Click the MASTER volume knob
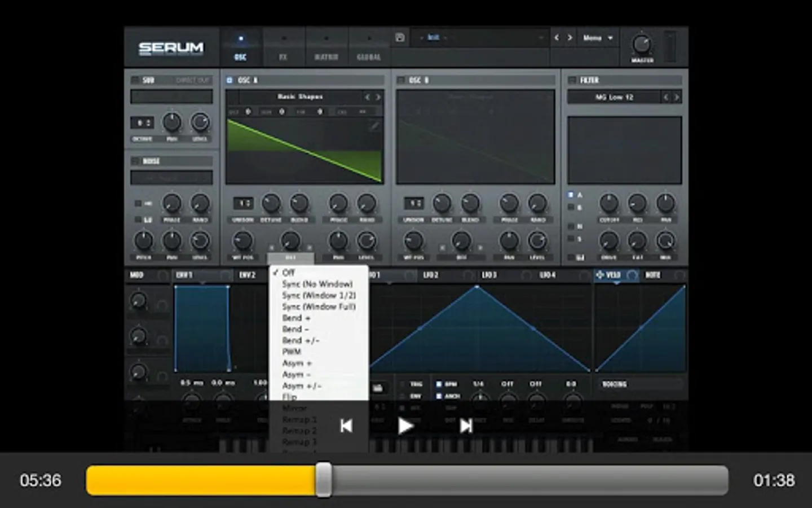This screenshot has height=508, width=812. tap(641, 43)
